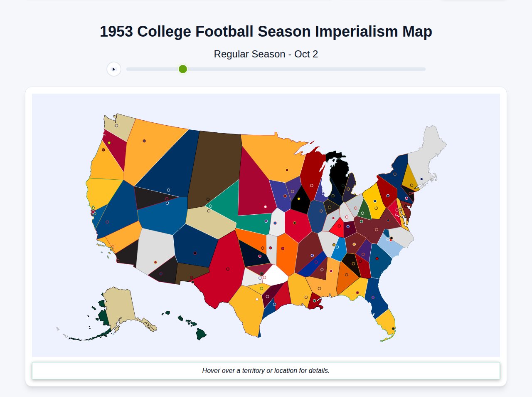
Task: Select the white marker in southern Texas
Action: (257, 299)
